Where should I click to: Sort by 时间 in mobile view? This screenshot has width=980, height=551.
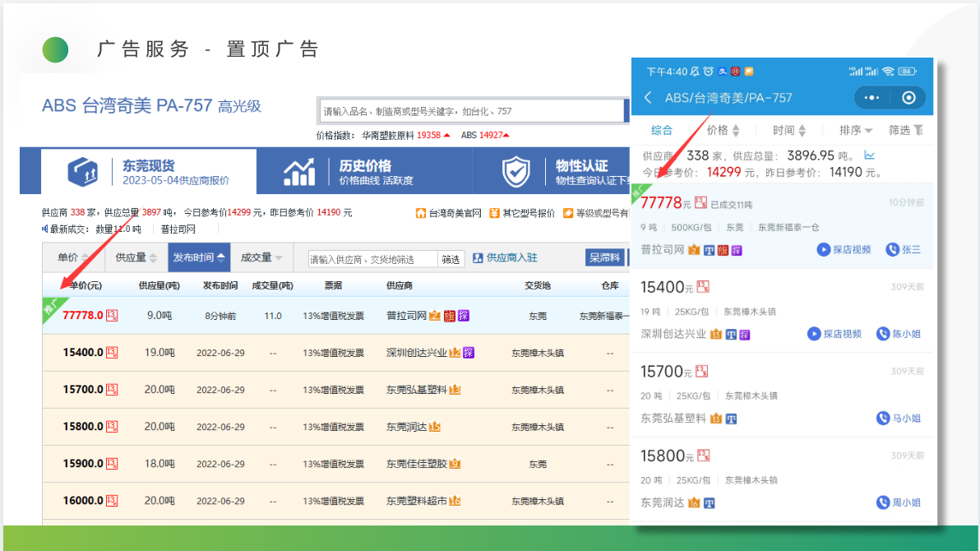788,130
